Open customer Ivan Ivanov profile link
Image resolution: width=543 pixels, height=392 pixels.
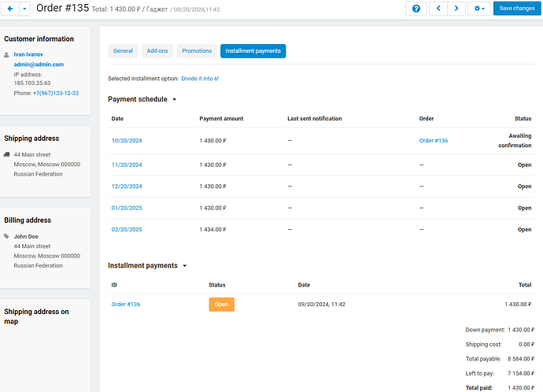pos(28,54)
